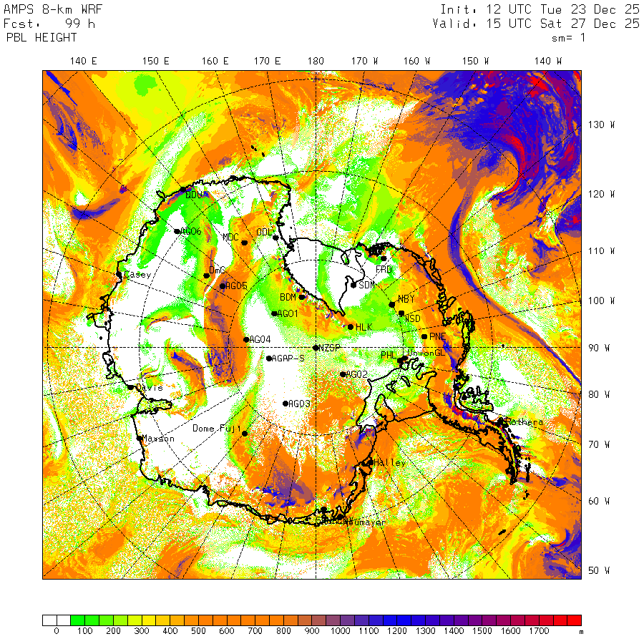Click the '500' colorbar tick label
The image size is (644, 644).
[198, 631]
